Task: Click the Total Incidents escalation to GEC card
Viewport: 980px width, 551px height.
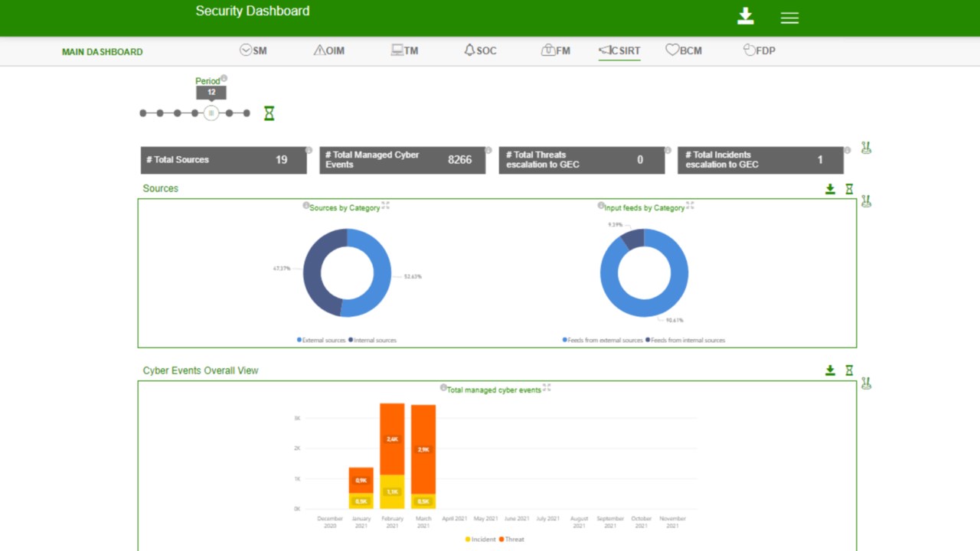Action: point(760,160)
